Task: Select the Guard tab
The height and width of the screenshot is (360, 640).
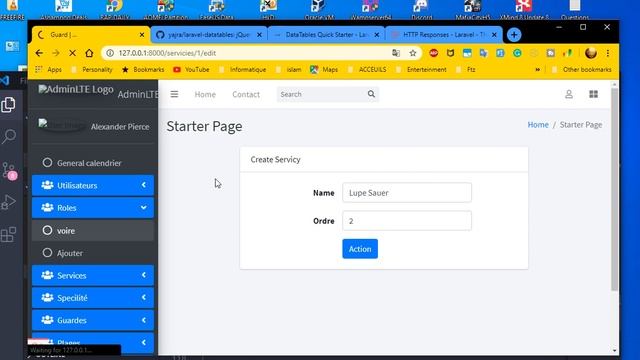Action: [x=91, y=35]
